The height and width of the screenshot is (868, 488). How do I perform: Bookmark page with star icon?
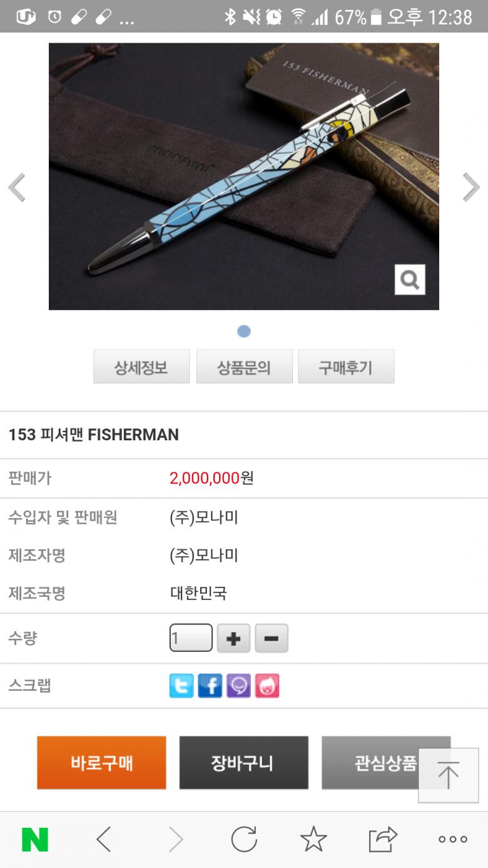tap(313, 839)
